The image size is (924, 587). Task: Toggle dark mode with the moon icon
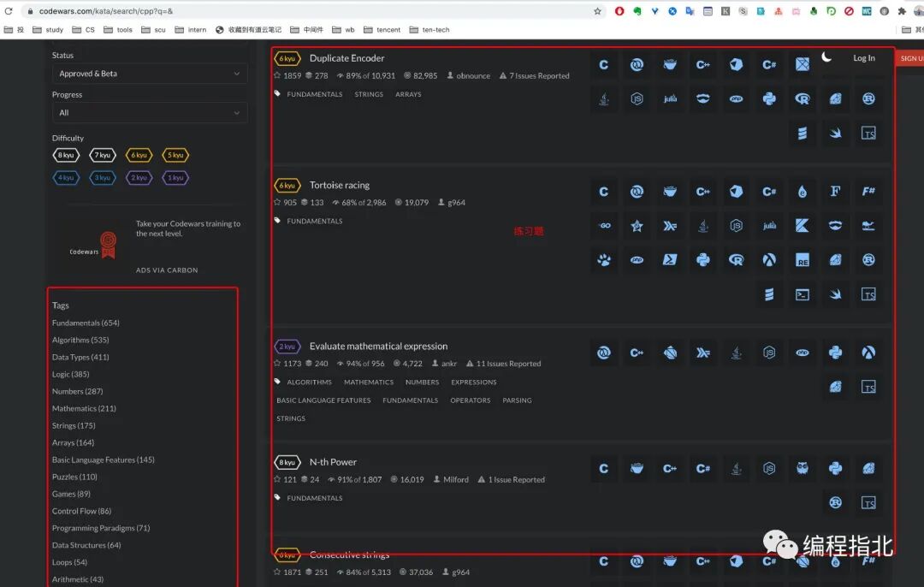[826, 57]
